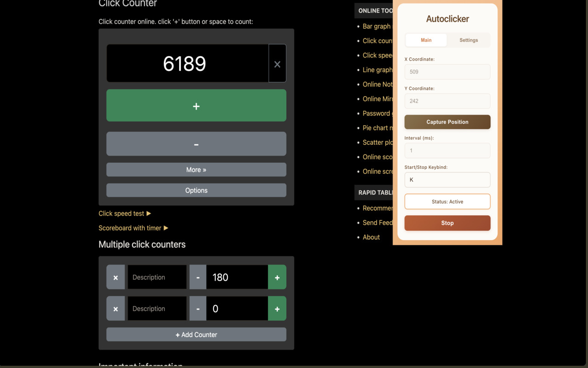This screenshot has width=588, height=368.
Task: Toggle the Status: Active control
Action: tap(447, 201)
